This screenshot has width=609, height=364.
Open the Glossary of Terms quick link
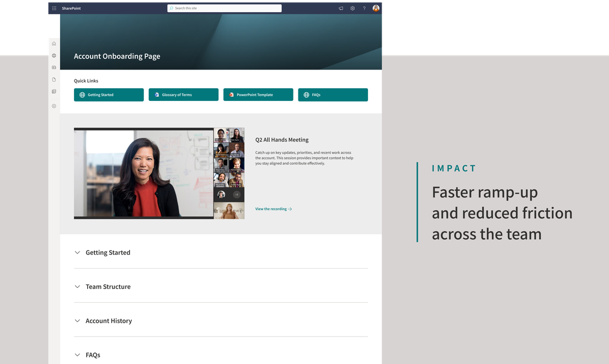pyautogui.click(x=183, y=94)
